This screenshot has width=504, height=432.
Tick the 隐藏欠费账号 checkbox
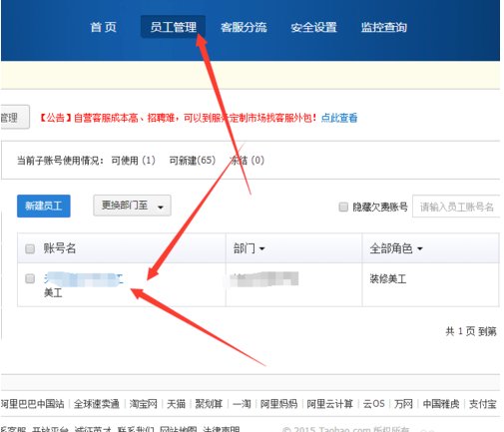pos(343,207)
